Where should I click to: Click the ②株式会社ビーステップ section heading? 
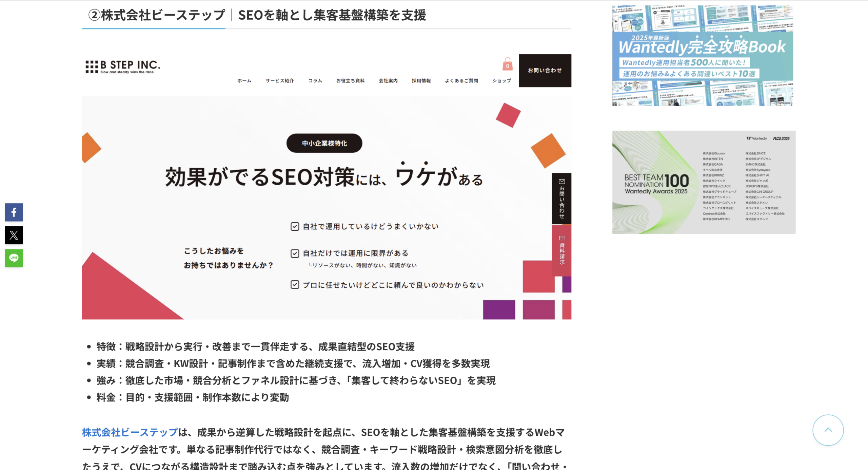257,15
